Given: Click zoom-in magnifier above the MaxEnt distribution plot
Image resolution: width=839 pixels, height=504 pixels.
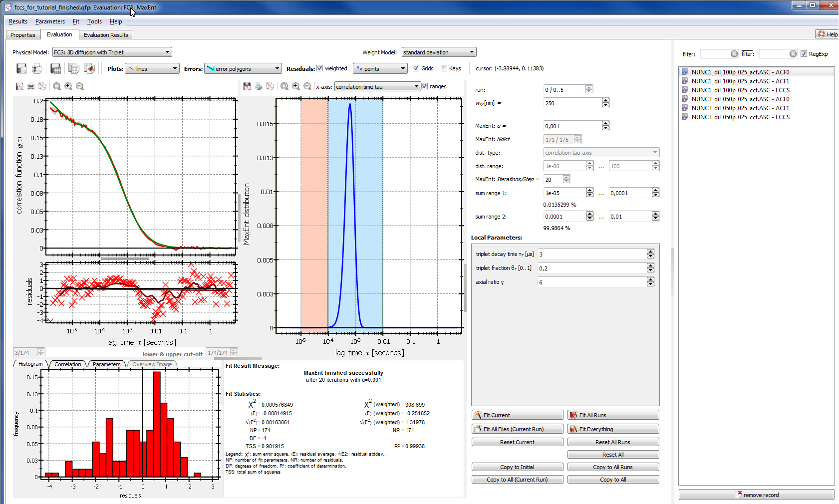Looking at the screenshot, I should pyautogui.click(x=296, y=86).
